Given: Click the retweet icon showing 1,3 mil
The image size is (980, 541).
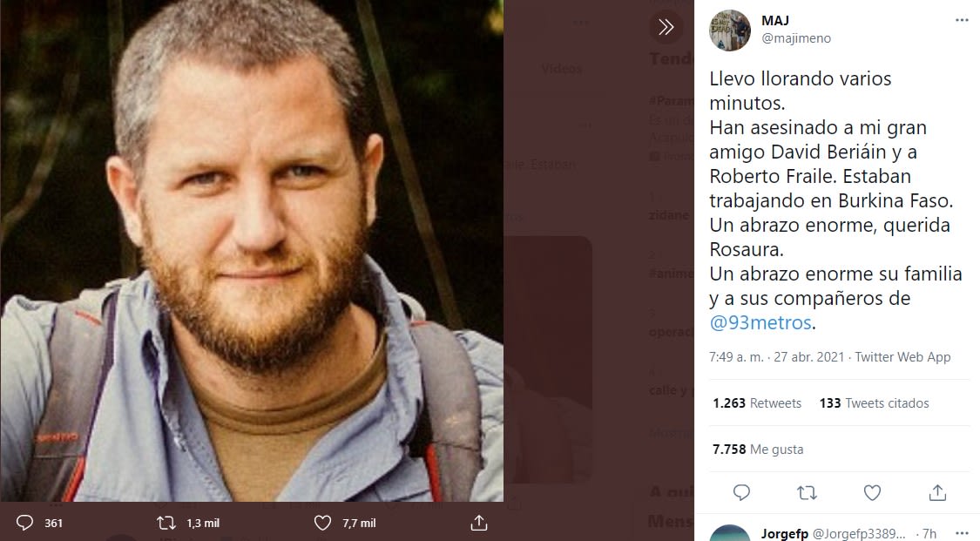Looking at the screenshot, I should [x=166, y=523].
